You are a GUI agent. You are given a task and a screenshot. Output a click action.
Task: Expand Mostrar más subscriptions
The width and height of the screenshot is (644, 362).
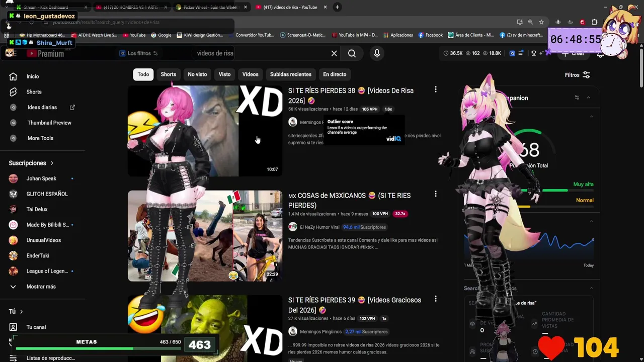click(x=41, y=287)
